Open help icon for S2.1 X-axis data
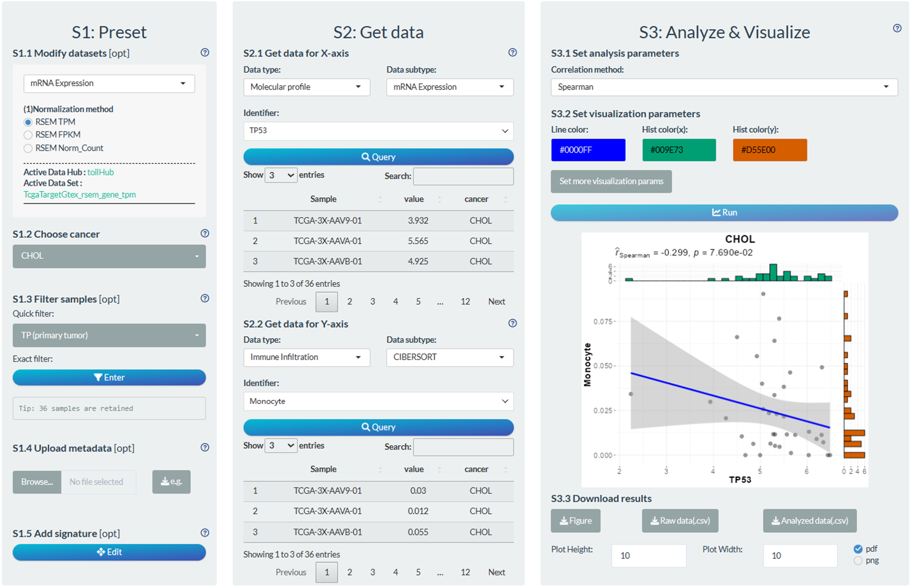Image resolution: width=913 pixels, height=588 pixels. [x=512, y=52]
